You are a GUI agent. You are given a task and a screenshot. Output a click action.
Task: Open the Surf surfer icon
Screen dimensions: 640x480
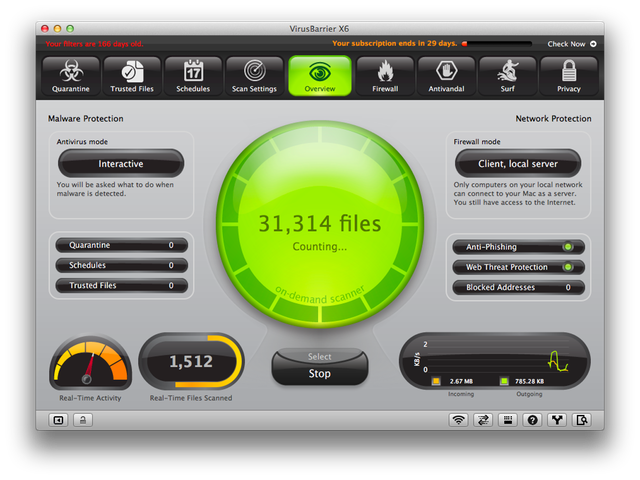tap(507, 76)
